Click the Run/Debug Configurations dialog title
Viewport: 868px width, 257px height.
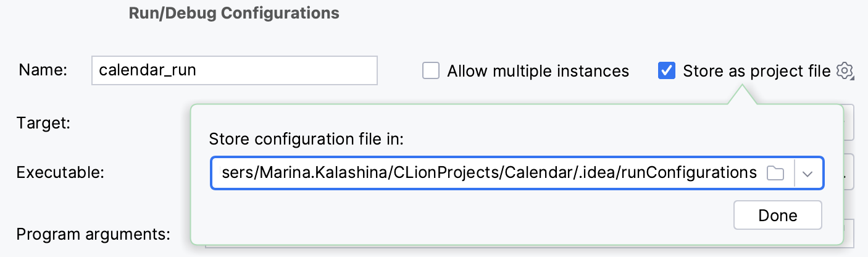click(234, 14)
